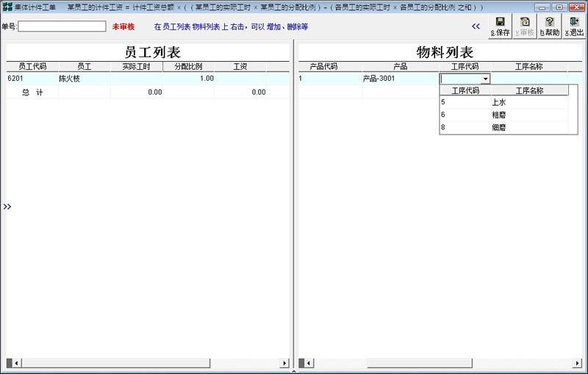
Task: Expand the small caret at bottom center
Action: click(x=294, y=371)
